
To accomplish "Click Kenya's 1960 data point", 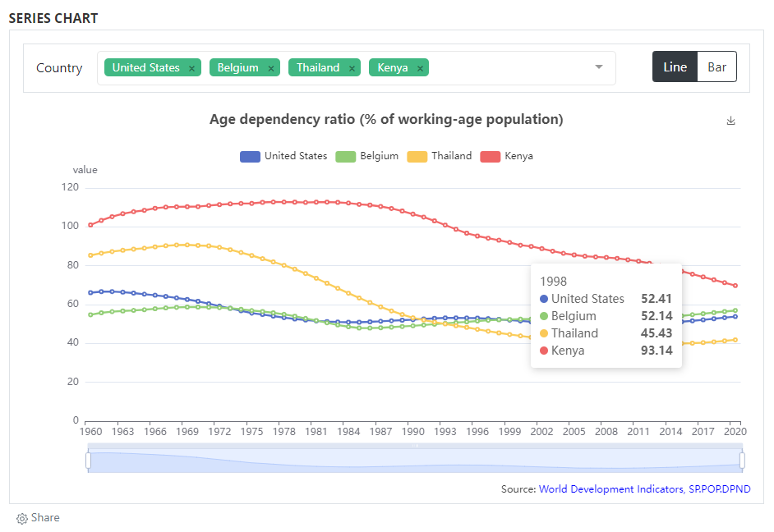I will pos(90,225).
